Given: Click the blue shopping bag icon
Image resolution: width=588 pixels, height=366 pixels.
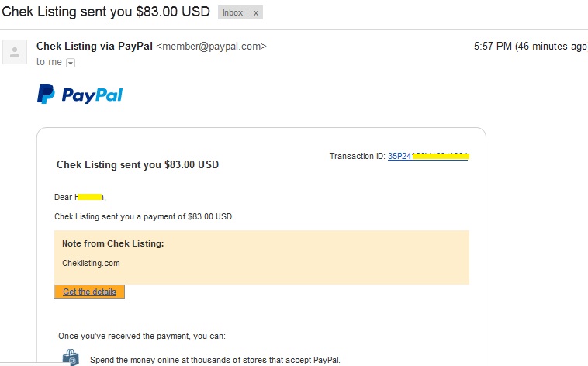Looking at the screenshot, I should 71,357.
